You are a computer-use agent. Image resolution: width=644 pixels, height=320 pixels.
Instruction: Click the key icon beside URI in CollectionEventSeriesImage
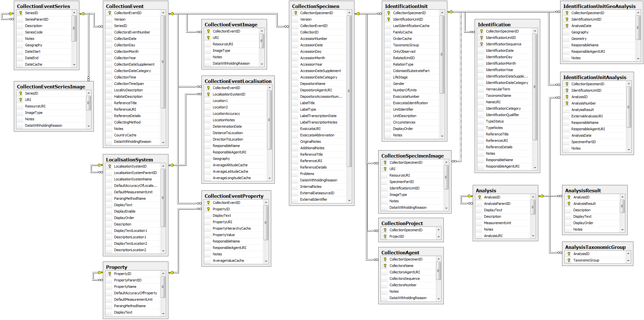coord(21,100)
